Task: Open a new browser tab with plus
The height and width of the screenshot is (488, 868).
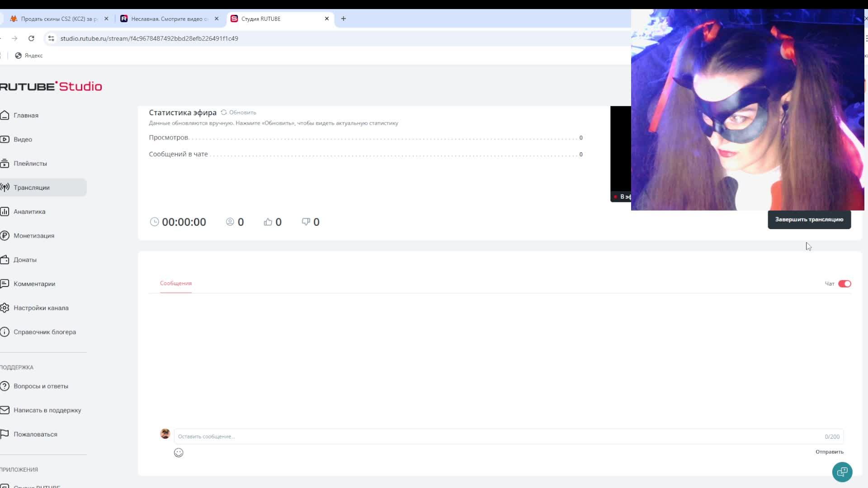Action: pos(344,19)
